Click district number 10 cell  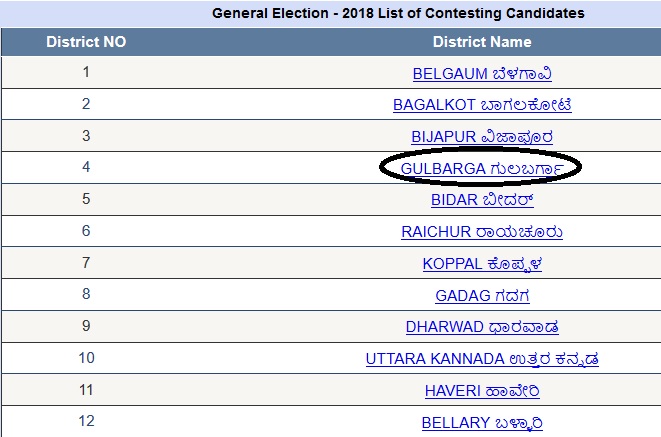pyautogui.click(x=86, y=358)
